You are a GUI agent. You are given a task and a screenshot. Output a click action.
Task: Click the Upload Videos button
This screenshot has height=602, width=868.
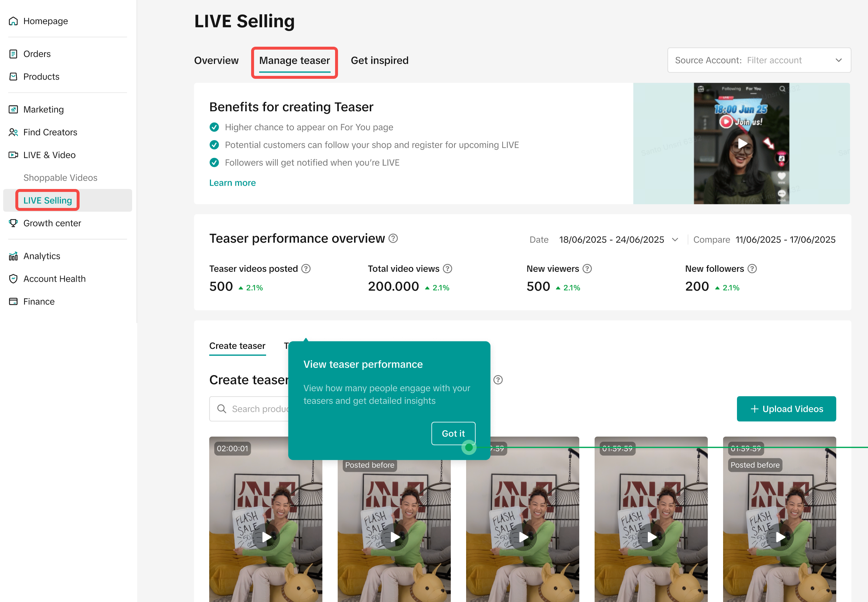[x=786, y=409]
